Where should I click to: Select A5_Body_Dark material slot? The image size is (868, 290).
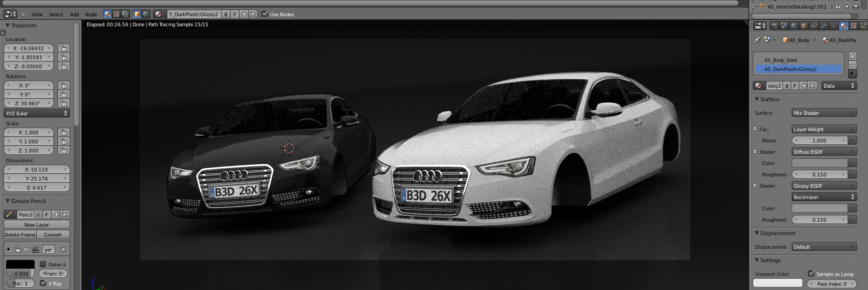[798, 60]
